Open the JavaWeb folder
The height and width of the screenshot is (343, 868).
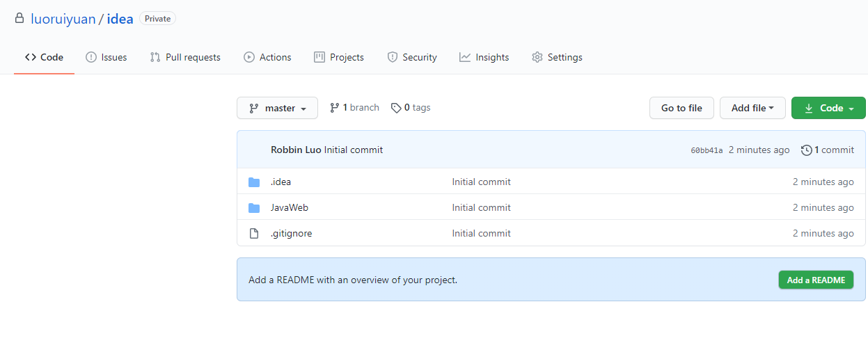click(x=290, y=207)
